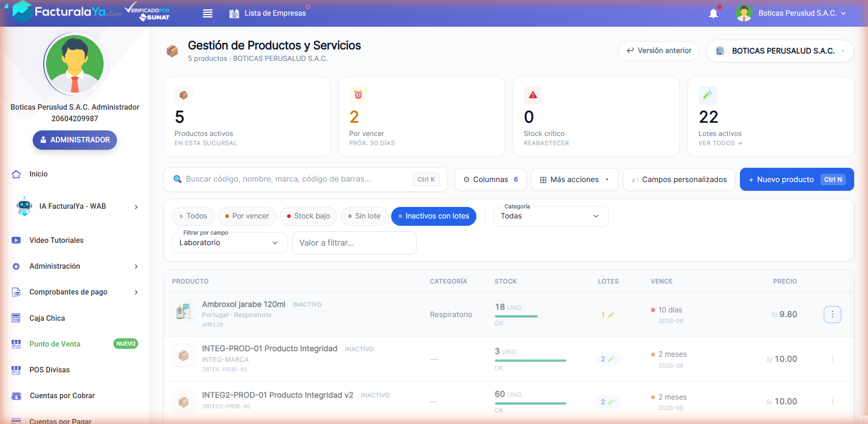Image resolution: width=868 pixels, height=424 pixels.
Task: Click the products box icon beside the page title
Action: pyautogui.click(x=172, y=51)
